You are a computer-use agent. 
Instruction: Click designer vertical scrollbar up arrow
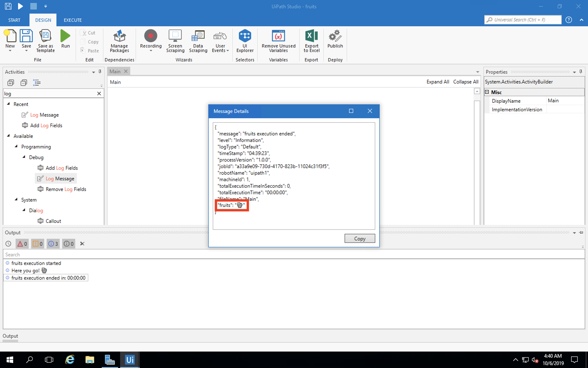477,91
